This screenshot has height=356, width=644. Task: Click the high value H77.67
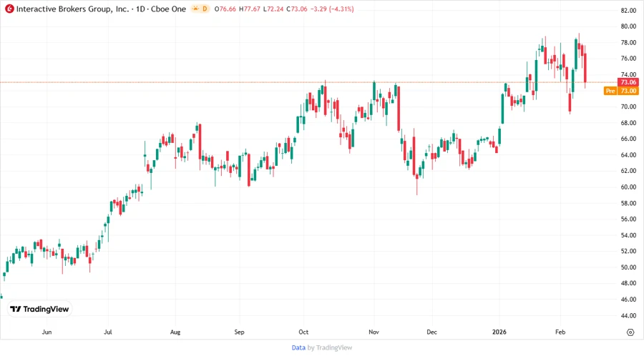tap(250, 9)
